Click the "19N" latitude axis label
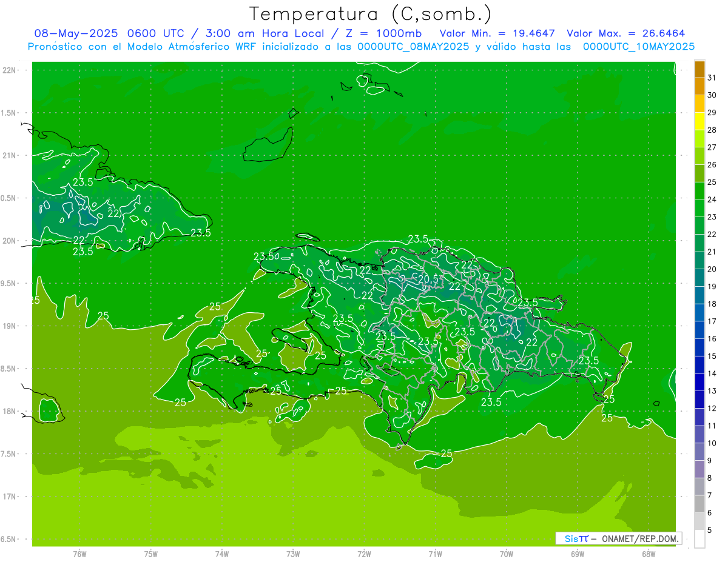Viewport: 728px width, 562px height. coord(10,326)
